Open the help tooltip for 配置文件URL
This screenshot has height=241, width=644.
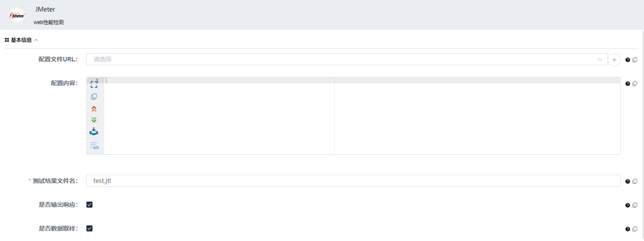click(627, 60)
